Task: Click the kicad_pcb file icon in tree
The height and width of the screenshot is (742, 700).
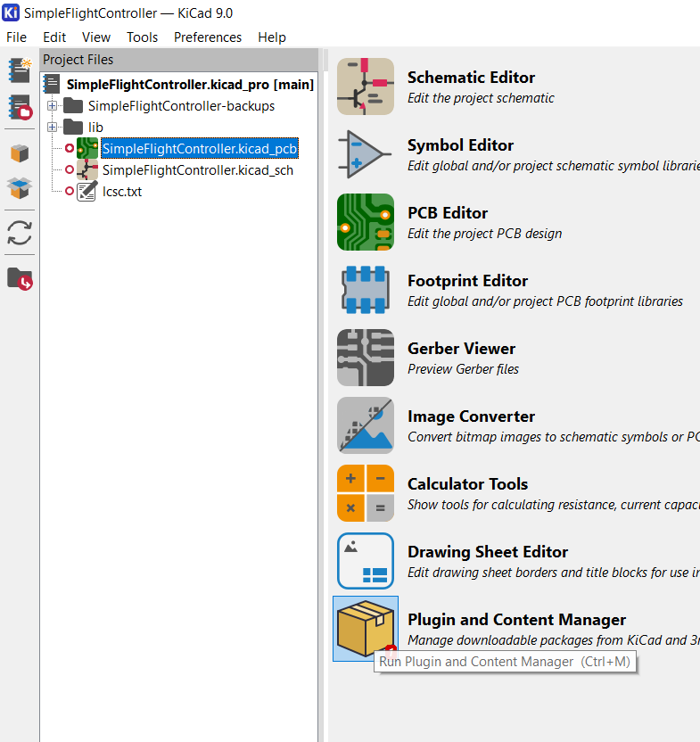Action: (x=87, y=148)
